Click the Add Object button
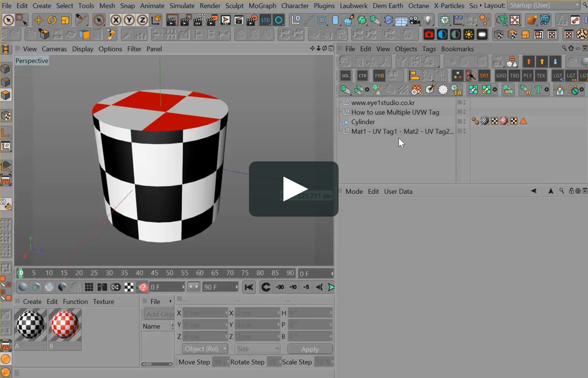Viewport: 588px width, 378px height. [159, 314]
